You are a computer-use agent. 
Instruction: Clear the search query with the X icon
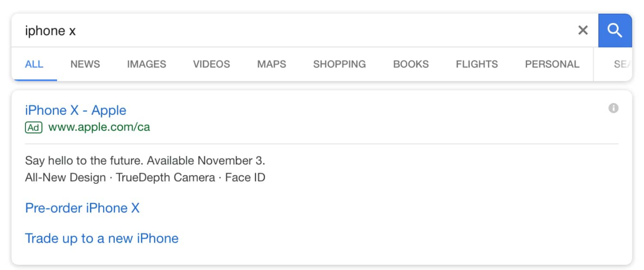pyautogui.click(x=583, y=31)
